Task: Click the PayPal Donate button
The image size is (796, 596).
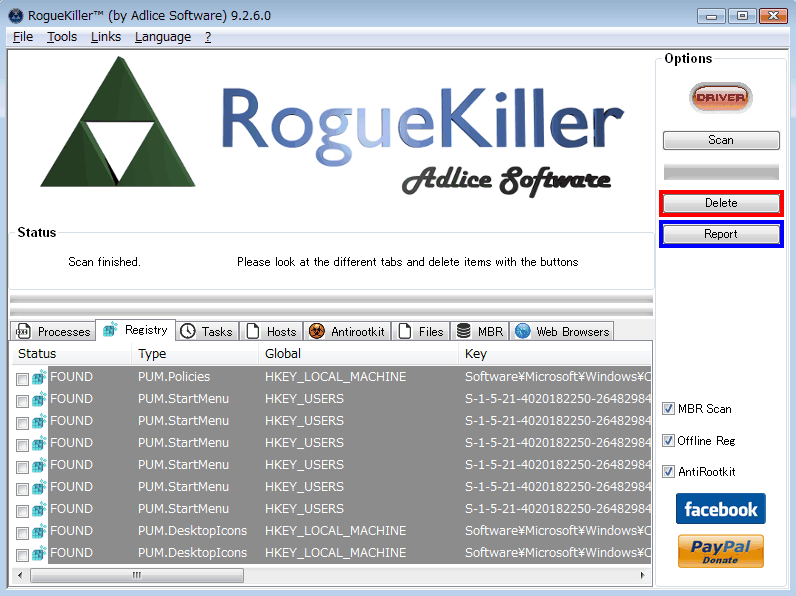Action: [x=720, y=551]
